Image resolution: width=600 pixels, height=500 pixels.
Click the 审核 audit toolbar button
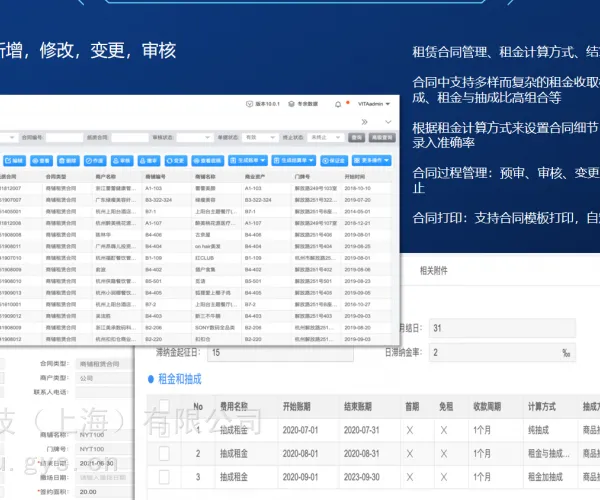pyautogui.click(x=122, y=161)
